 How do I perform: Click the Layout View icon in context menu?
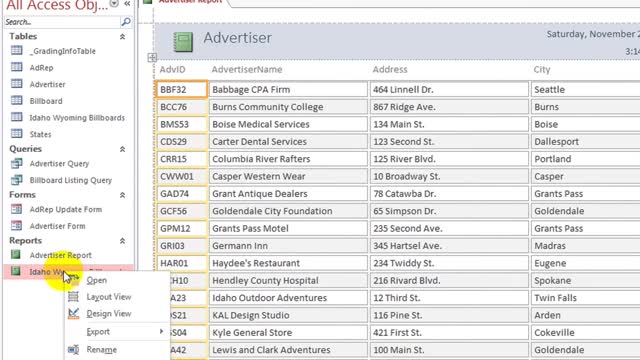pos(73,297)
